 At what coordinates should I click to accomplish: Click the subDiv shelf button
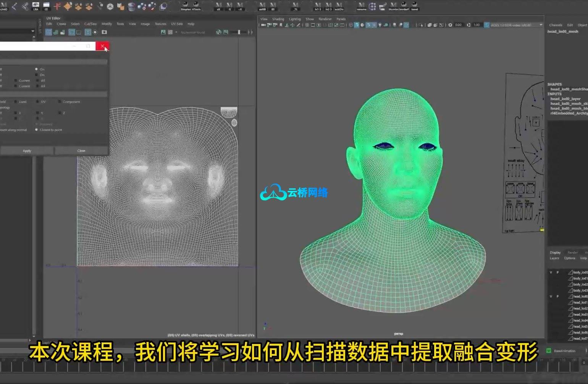click(339, 6)
